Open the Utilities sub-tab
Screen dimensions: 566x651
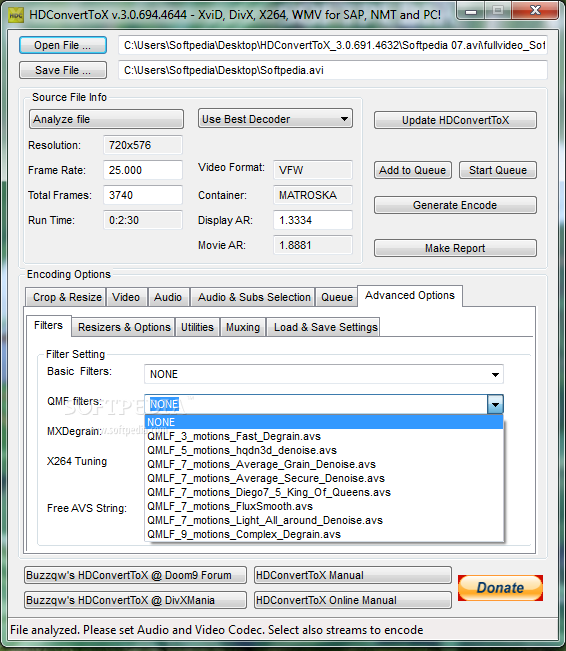(197, 327)
